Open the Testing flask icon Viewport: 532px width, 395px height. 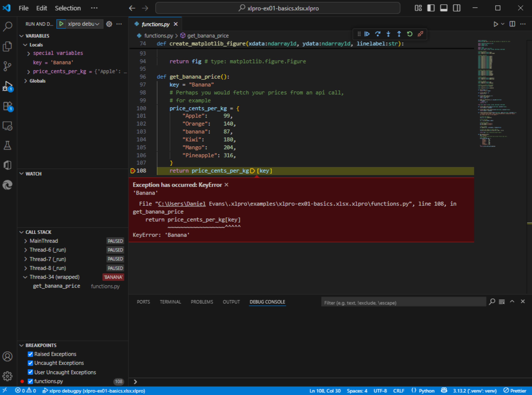[x=7, y=145]
